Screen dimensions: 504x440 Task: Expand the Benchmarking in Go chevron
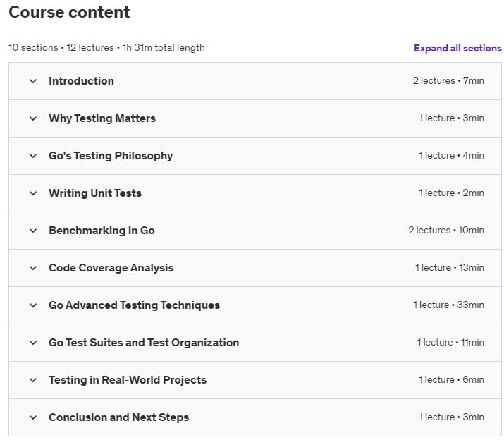33,231
